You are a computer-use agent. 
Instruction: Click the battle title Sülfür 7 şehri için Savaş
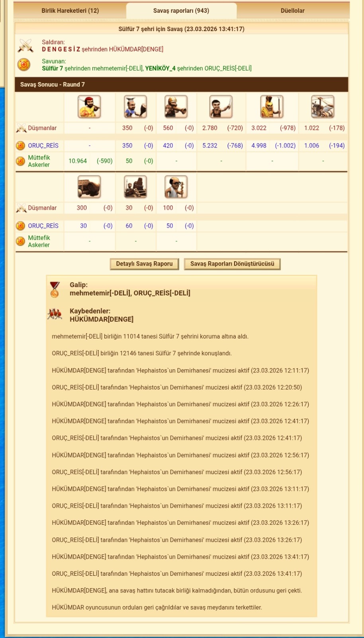point(182,29)
